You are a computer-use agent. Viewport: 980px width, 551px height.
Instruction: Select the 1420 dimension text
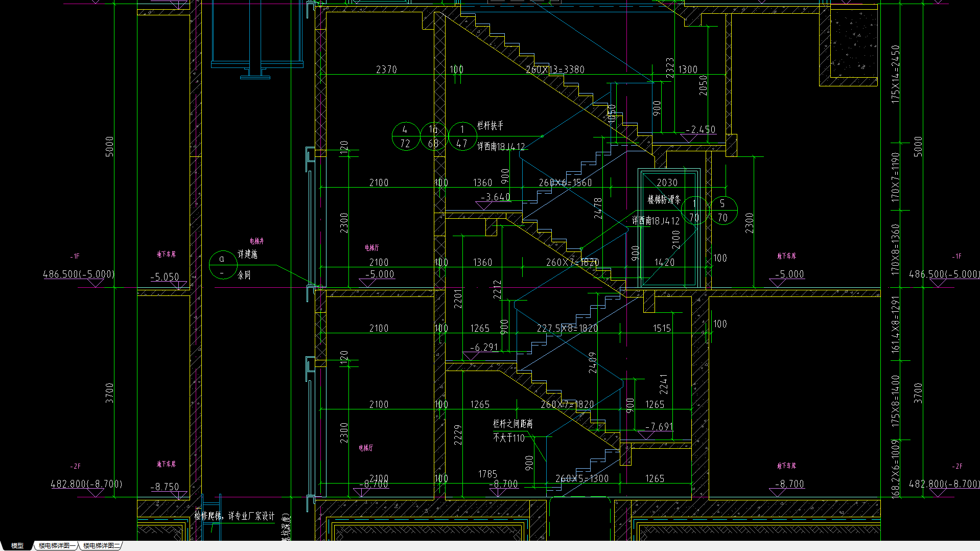[x=664, y=263]
